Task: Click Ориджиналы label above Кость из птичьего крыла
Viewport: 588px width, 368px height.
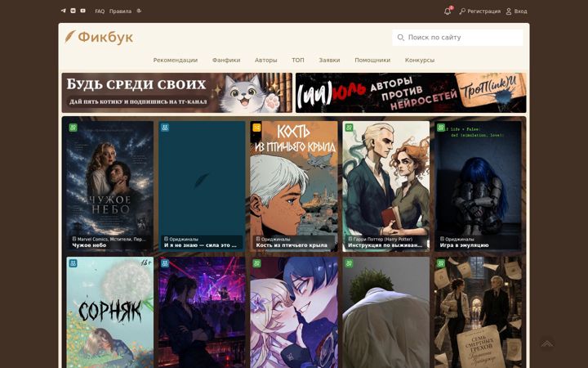Action: [x=273, y=239]
